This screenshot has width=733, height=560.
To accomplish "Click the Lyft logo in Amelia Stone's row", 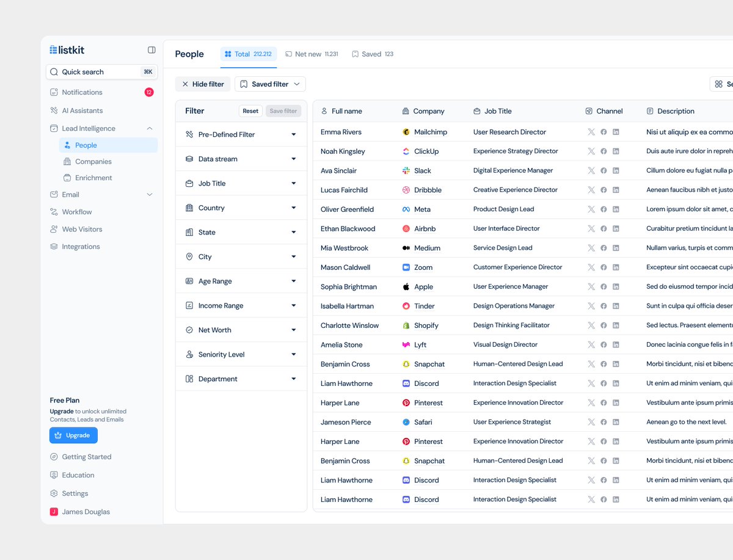I will (x=406, y=344).
